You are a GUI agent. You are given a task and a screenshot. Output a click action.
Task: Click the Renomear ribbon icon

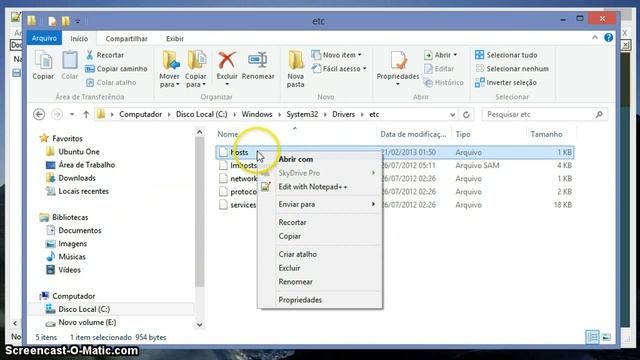click(x=258, y=65)
